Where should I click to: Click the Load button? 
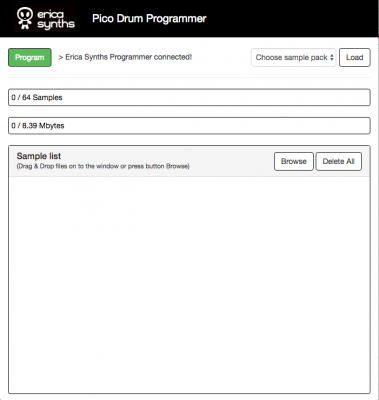click(x=355, y=57)
